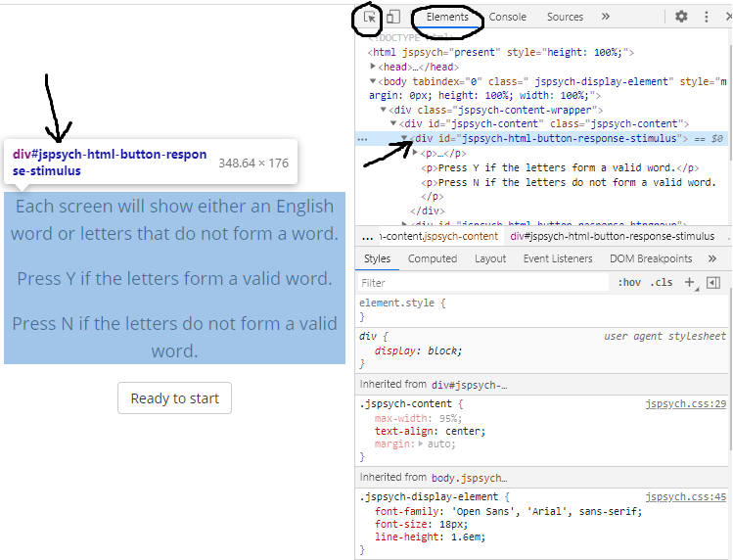The width and height of the screenshot is (733, 560).
Task: Show more Styles pane tabs via the chevron
Action: (x=712, y=258)
